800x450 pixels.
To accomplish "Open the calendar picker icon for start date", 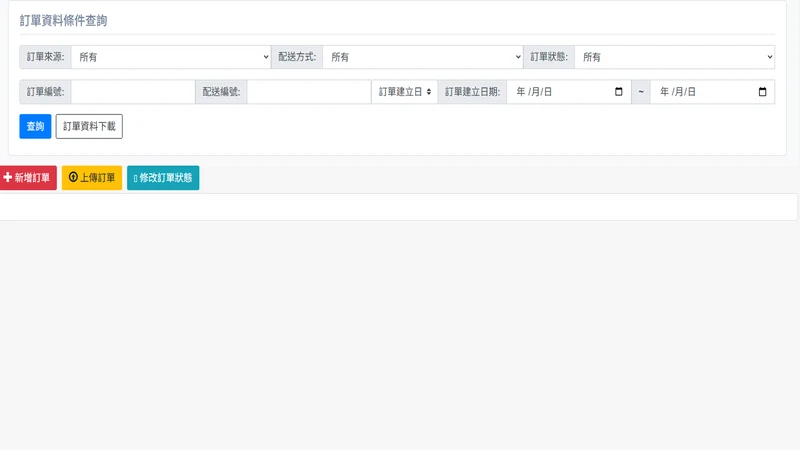I will 619,92.
